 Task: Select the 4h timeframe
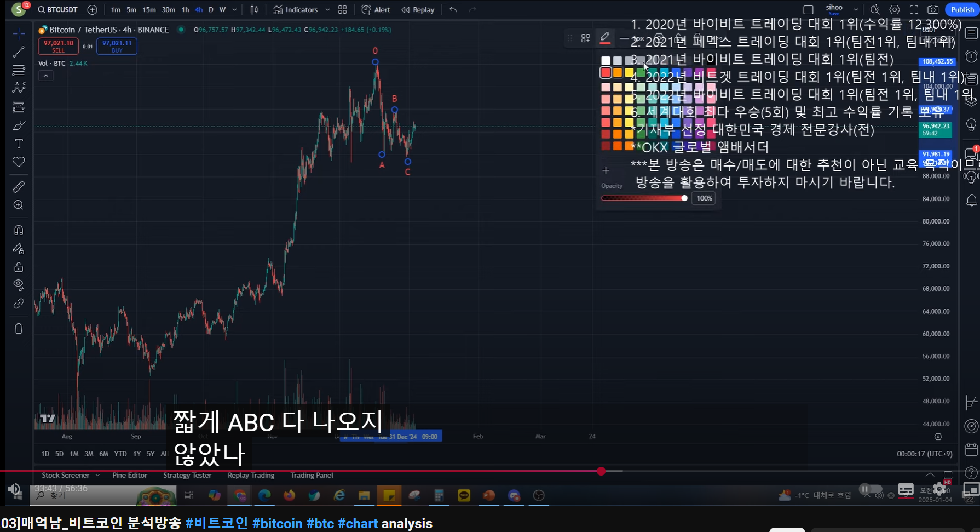[198, 9]
